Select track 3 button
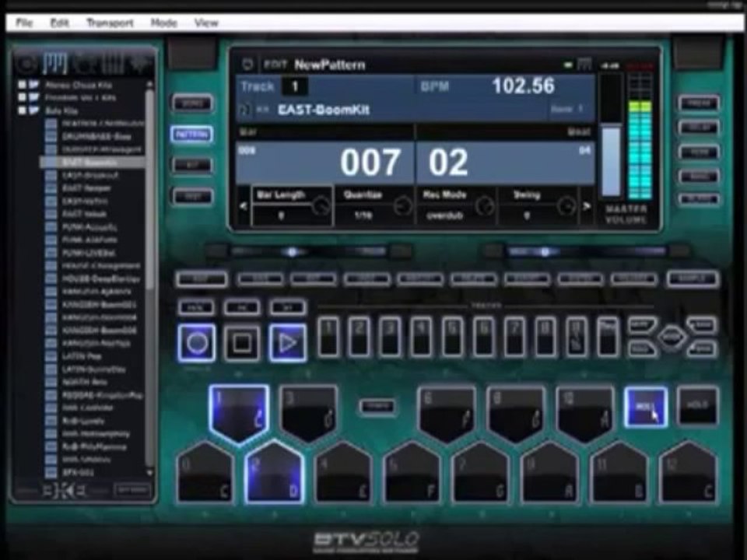 click(x=391, y=337)
